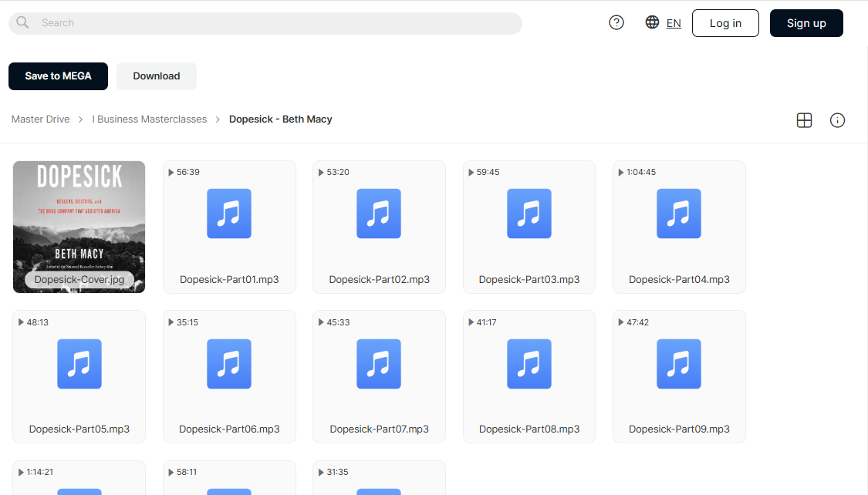Click the globe language icon
Screen dimensions: 868x495
coord(652,22)
